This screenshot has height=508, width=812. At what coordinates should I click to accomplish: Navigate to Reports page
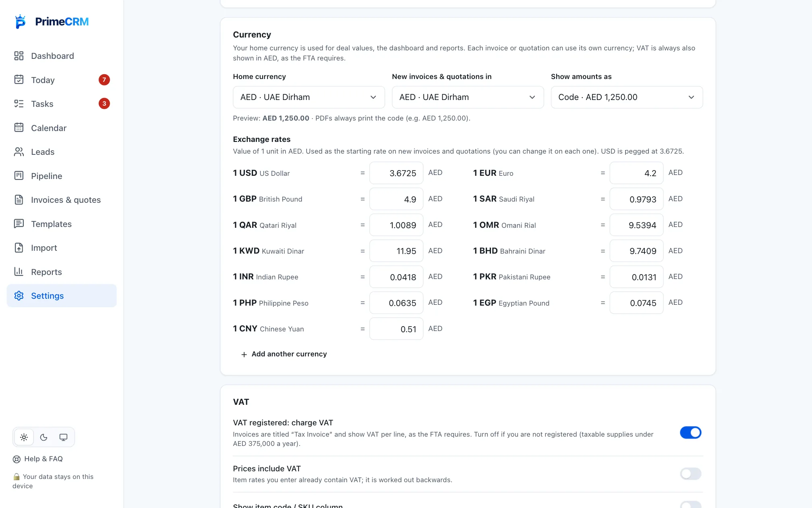pos(62,272)
